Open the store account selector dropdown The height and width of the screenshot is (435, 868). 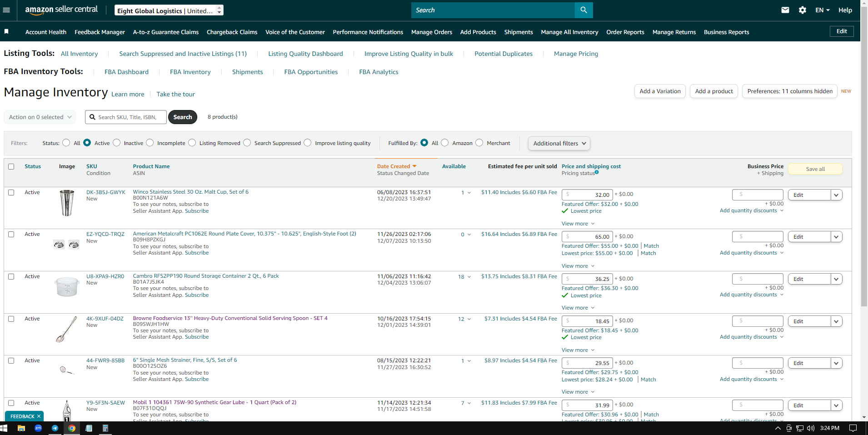169,10
